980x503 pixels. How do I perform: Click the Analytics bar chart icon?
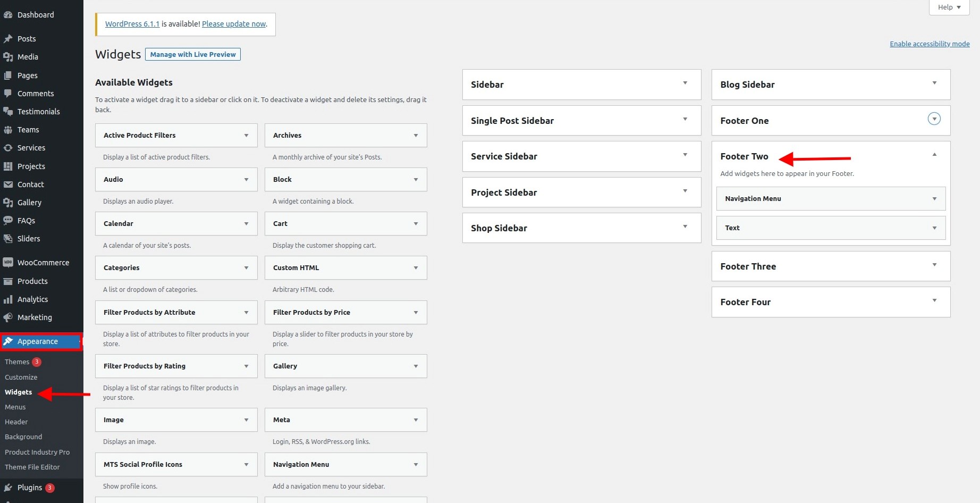coord(8,299)
